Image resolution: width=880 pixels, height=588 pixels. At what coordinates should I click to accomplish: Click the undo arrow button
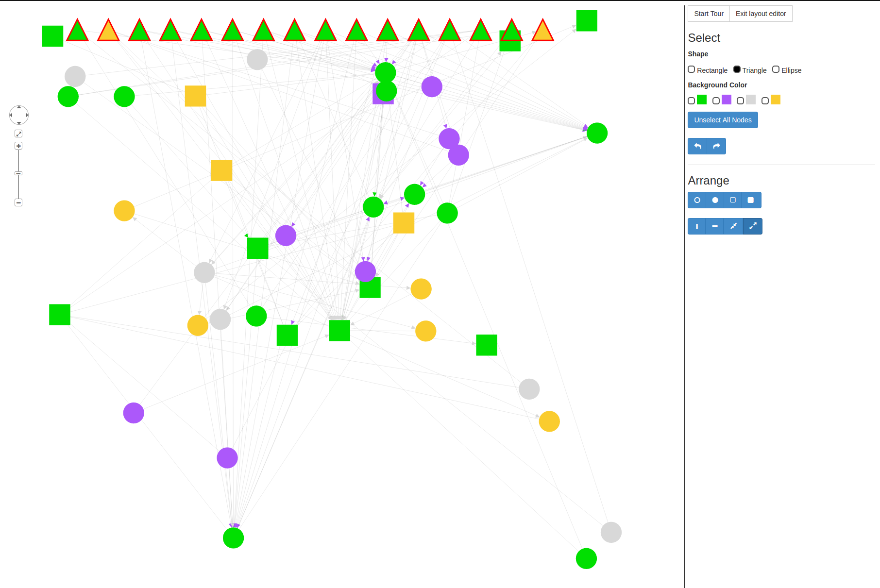click(x=697, y=146)
